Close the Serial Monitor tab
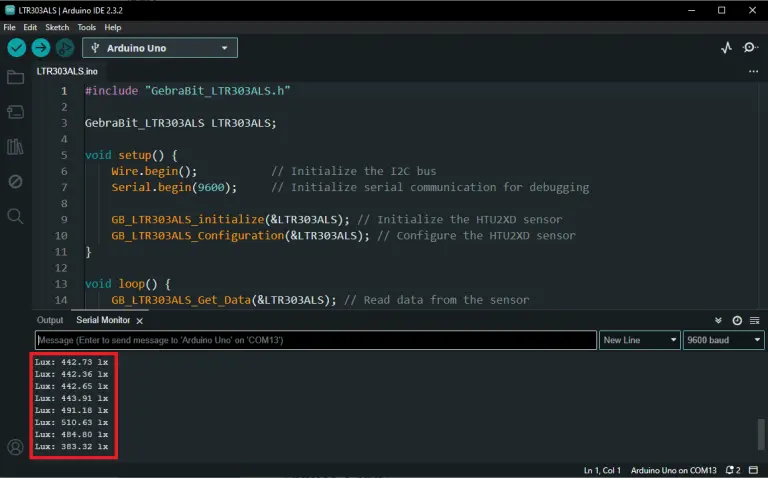This screenshot has width=768, height=478. tap(140, 321)
